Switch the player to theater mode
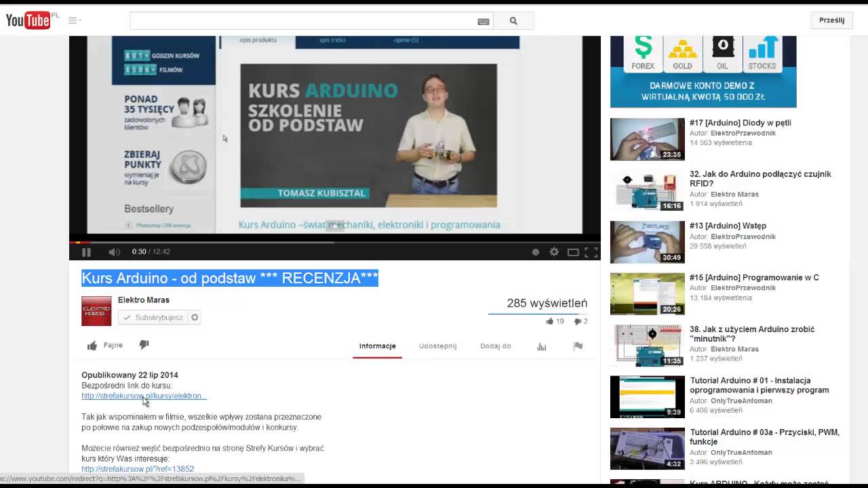This screenshot has width=868, height=488. click(573, 252)
